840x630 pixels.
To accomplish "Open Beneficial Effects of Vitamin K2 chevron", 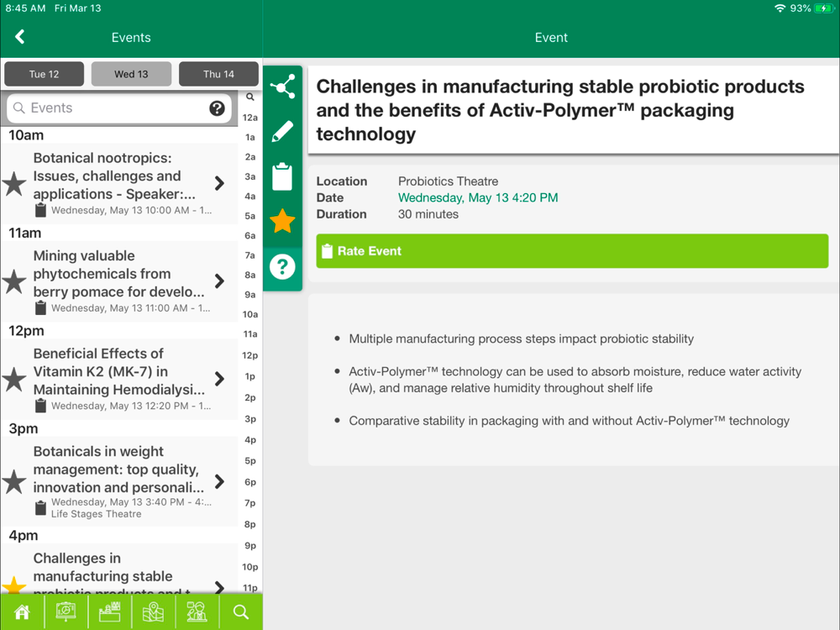I will [x=219, y=379].
